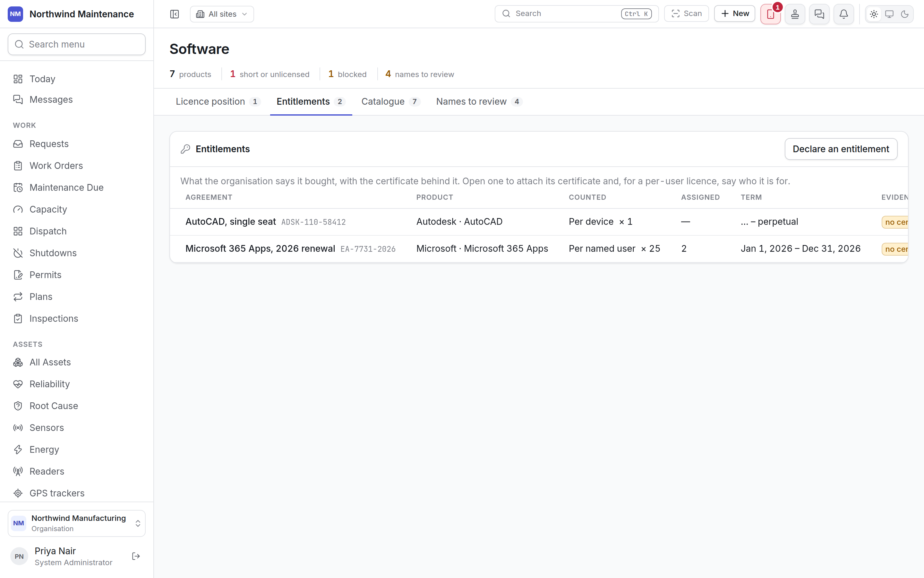Open the All sites dropdown

(222, 14)
